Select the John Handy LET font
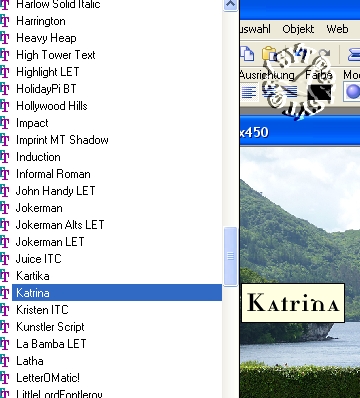 point(55,191)
